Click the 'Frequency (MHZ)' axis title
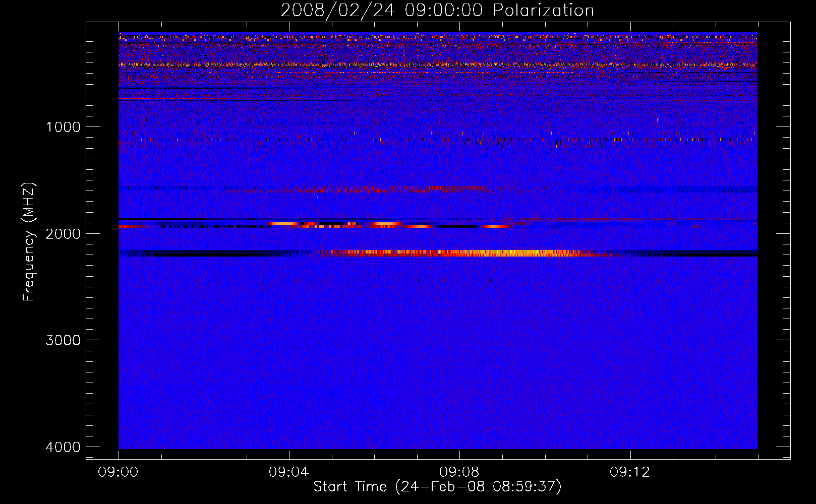This screenshot has width=816, height=504. [29, 242]
